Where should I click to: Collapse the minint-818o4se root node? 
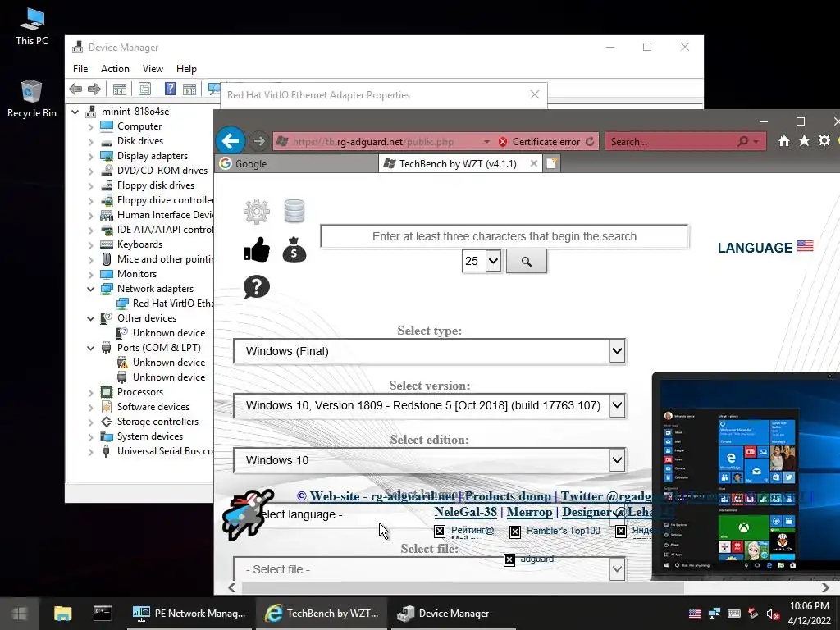75,112
